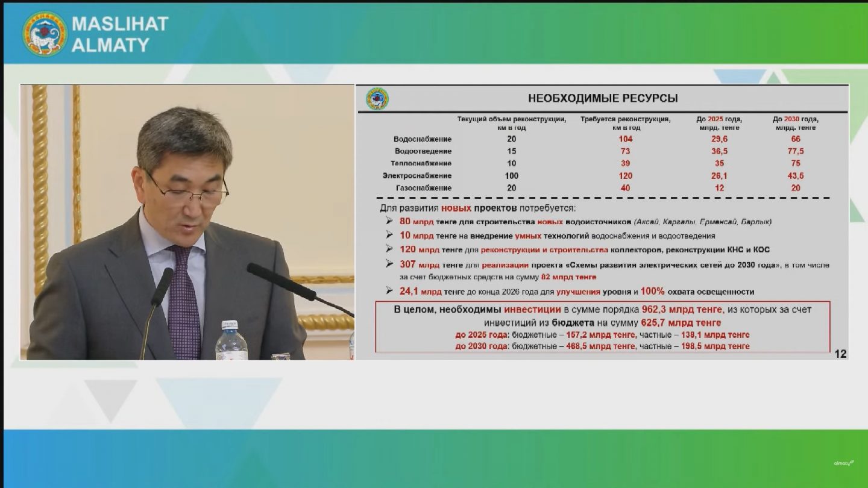Click the Электроснабжение row label
868x488 pixels.
417,176
